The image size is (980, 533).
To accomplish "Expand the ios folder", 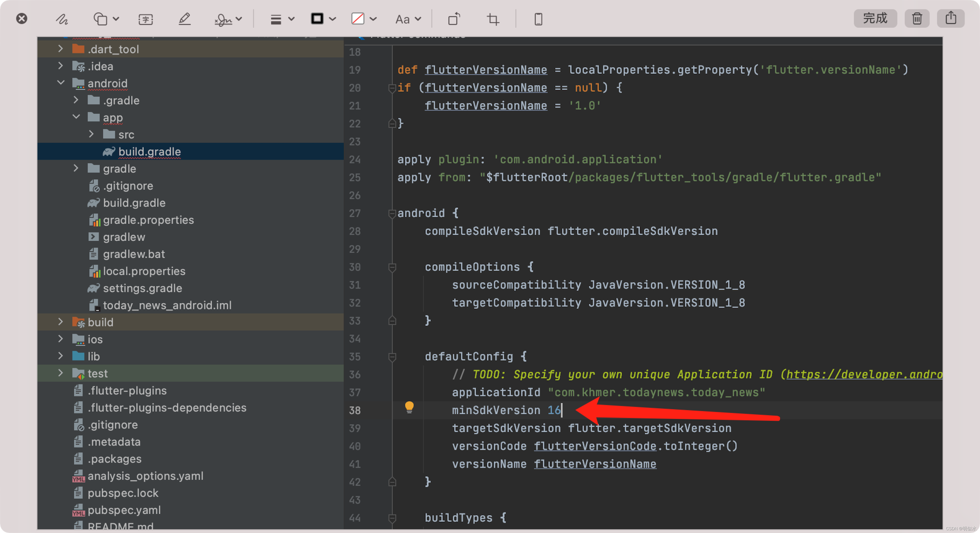I will [60, 339].
